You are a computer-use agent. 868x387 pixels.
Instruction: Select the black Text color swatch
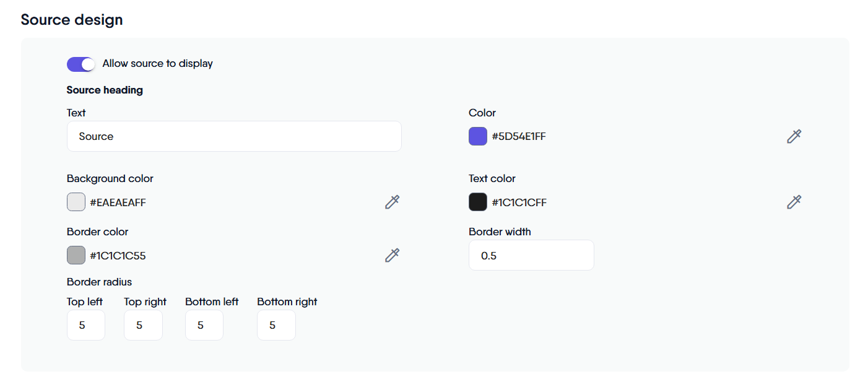(x=478, y=202)
